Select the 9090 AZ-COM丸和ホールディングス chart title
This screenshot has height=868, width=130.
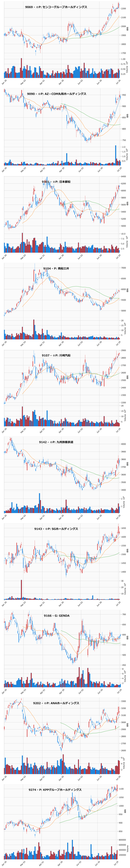pyautogui.click(x=57, y=94)
